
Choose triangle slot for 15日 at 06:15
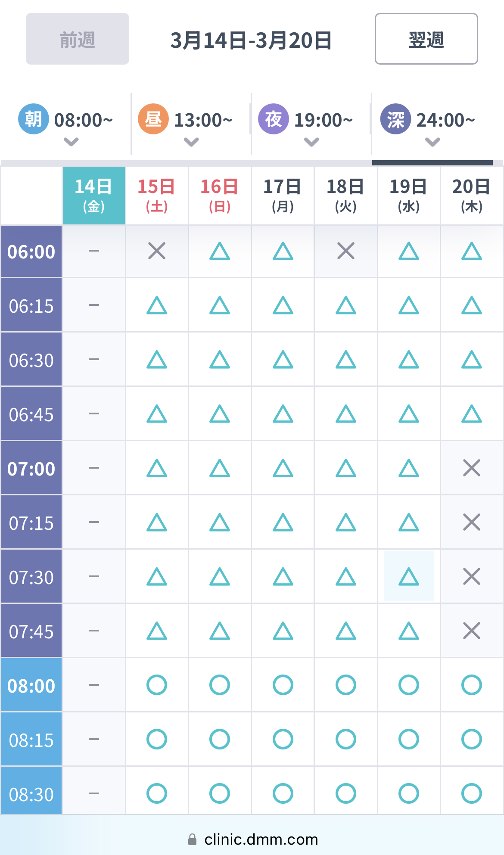(157, 305)
